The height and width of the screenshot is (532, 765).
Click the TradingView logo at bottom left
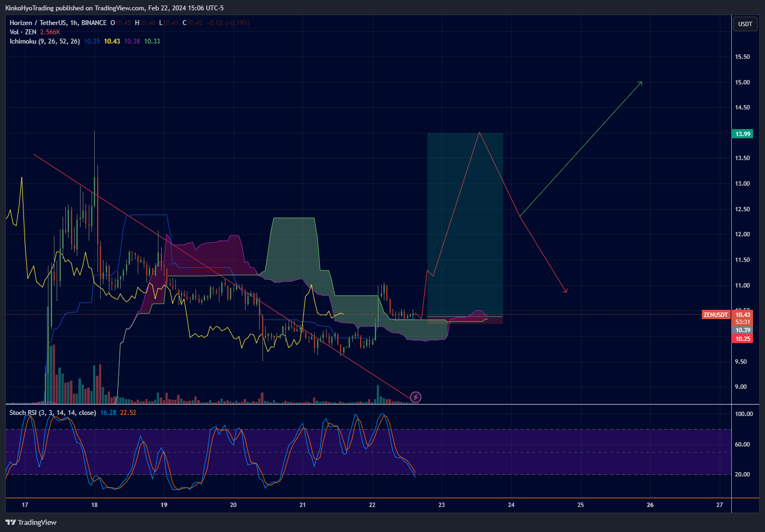coord(32,522)
